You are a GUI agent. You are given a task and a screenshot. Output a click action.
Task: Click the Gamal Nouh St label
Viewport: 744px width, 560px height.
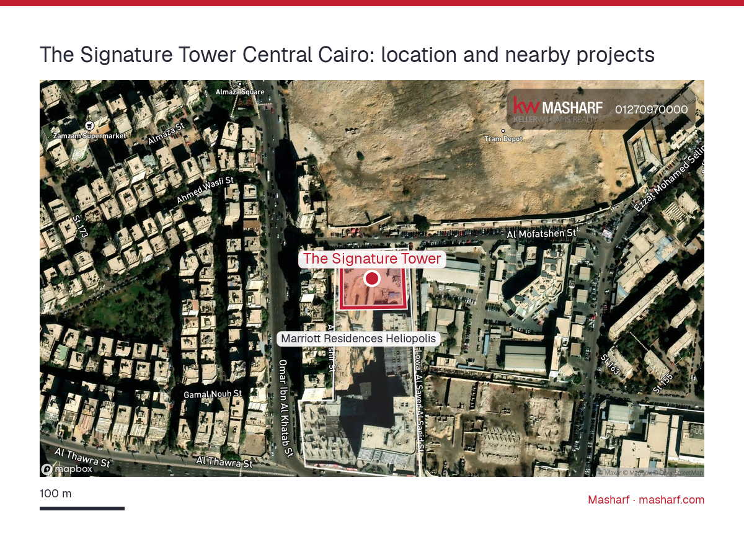(213, 394)
